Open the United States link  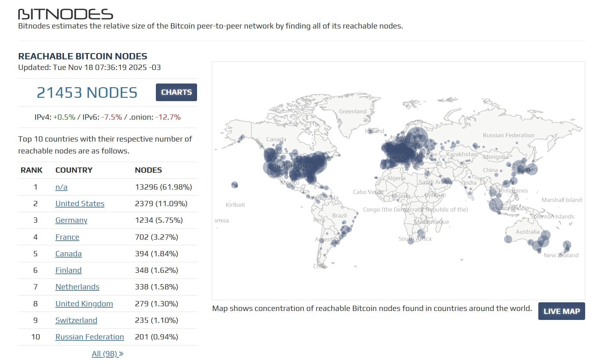pos(80,204)
